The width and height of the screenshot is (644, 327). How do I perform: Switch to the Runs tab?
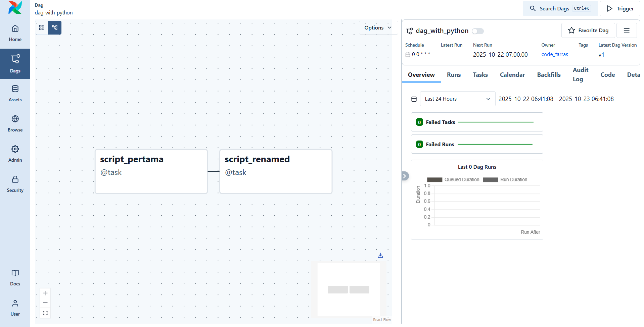point(454,75)
